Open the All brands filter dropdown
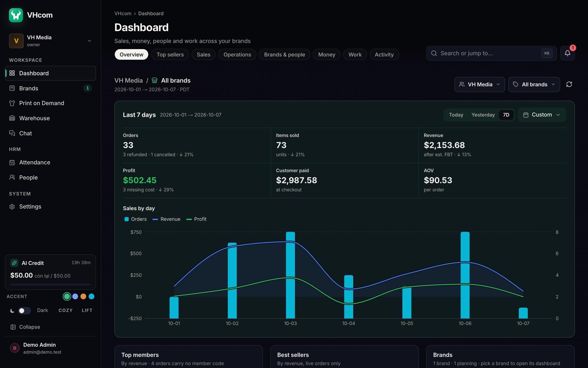Screen dimensions: 588x368 click(x=534, y=84)
